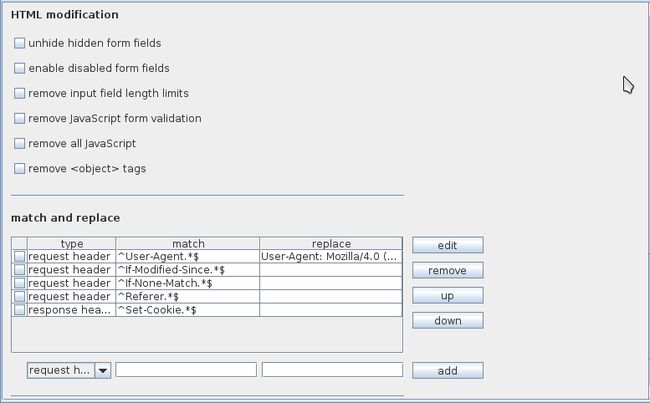Check remove <object> tags option
Viewport: 650px width, 403px height.
point(19,168)
